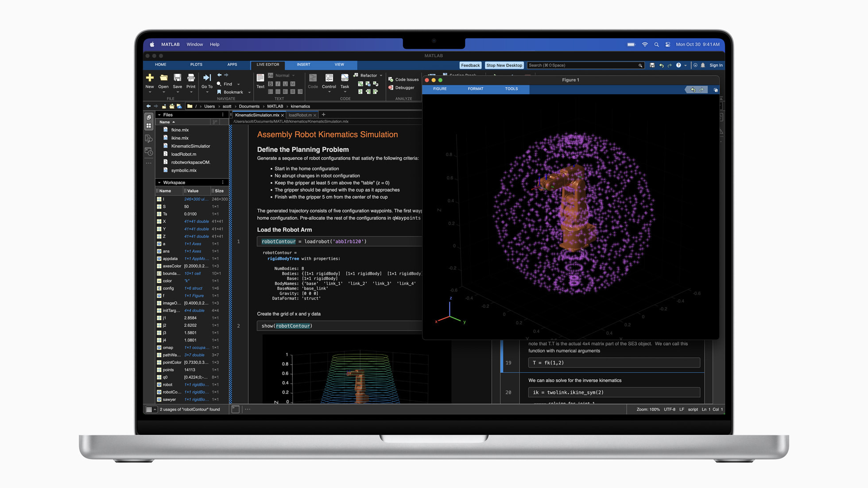The width and height of the screenshot is (868, 488).
Task: Toggle bold formatting in the Text section
Action: tap(271, 84)
